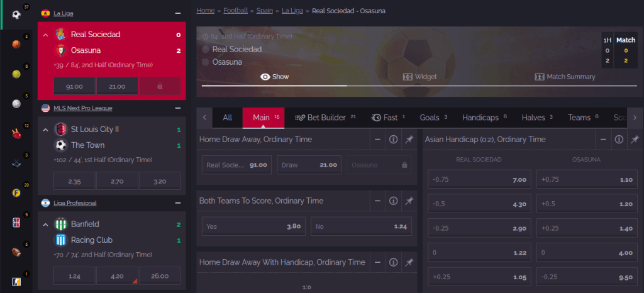Pin Home Draw Away, Ordinary Time market
The image size is (644, 293).
(x=409, y=140)
